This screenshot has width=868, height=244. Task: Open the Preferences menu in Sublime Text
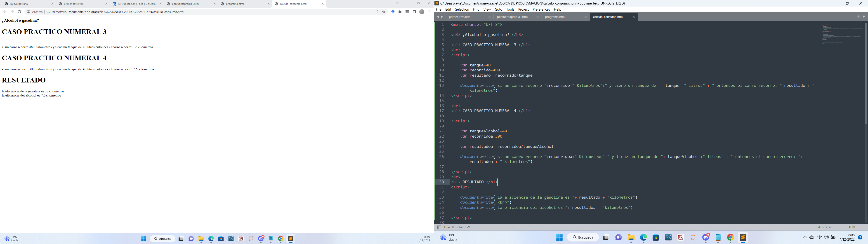pos(541,9)
